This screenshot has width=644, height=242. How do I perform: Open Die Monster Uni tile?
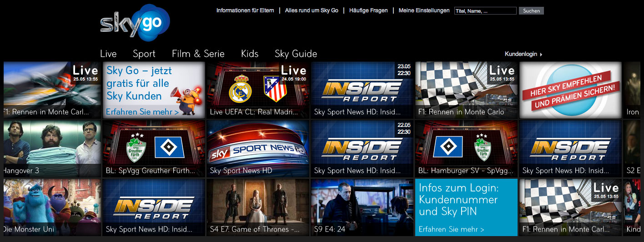coord(52,207)
